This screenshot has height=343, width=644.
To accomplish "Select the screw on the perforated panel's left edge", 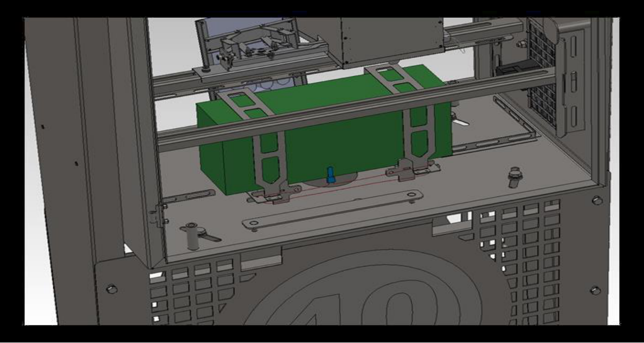I will (111, 289).
